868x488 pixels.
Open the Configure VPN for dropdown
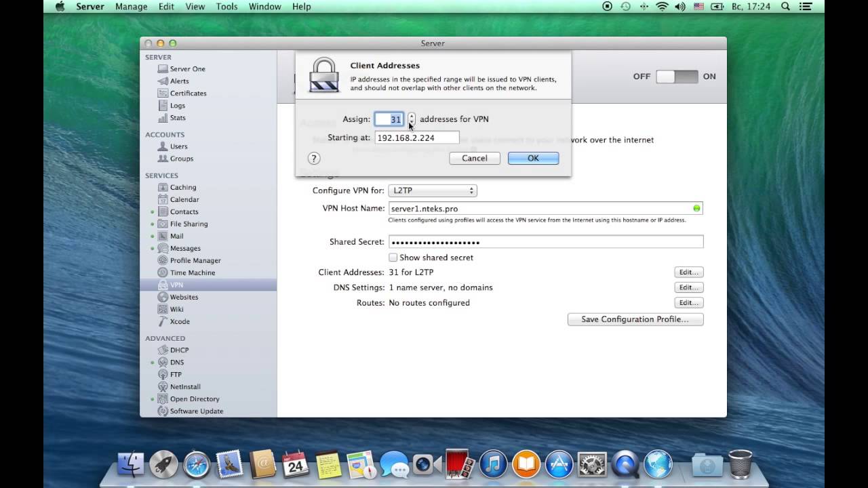tap(433, 190)
